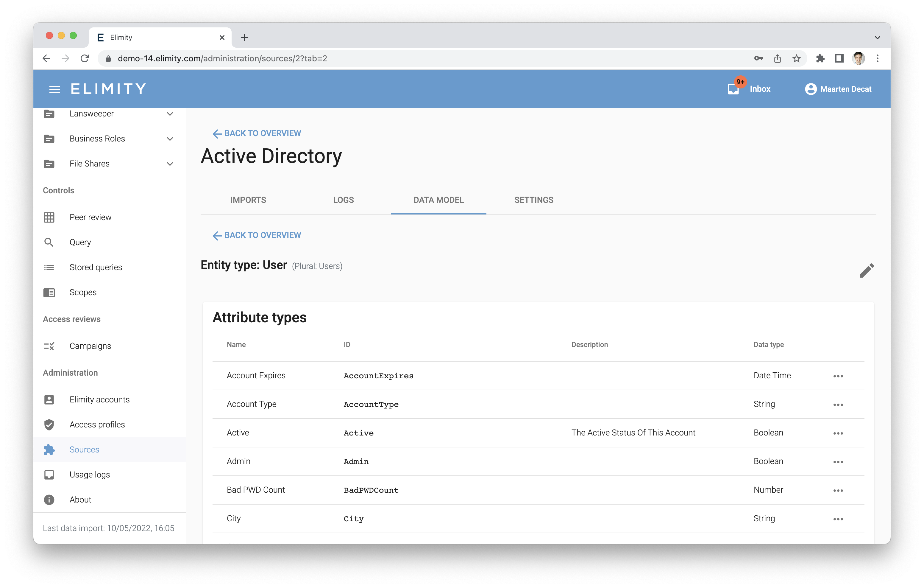The height and width of the screenshot is (588, 924).
Task: Open Campaigns under Access reviews
Action: (90, 346)
